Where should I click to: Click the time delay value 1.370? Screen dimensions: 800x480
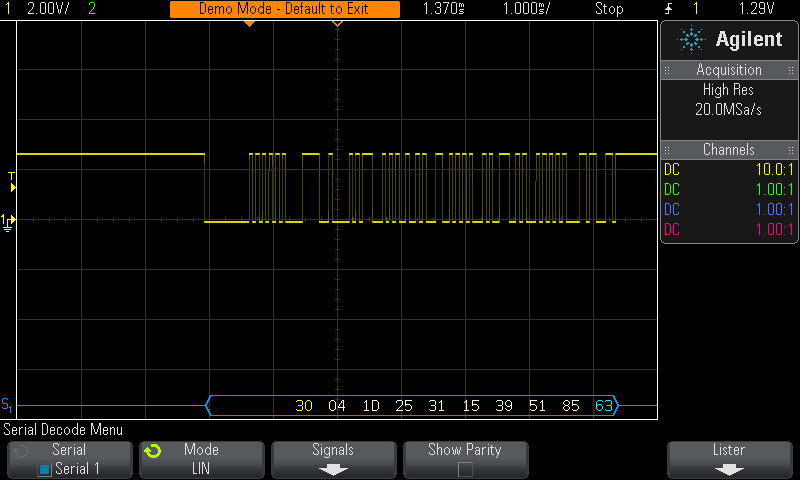[443, 9]
